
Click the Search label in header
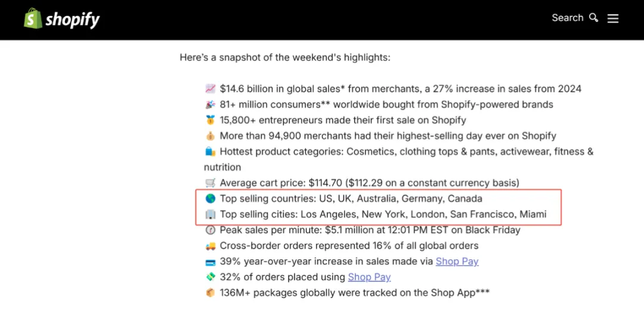(x=567, y=18)
